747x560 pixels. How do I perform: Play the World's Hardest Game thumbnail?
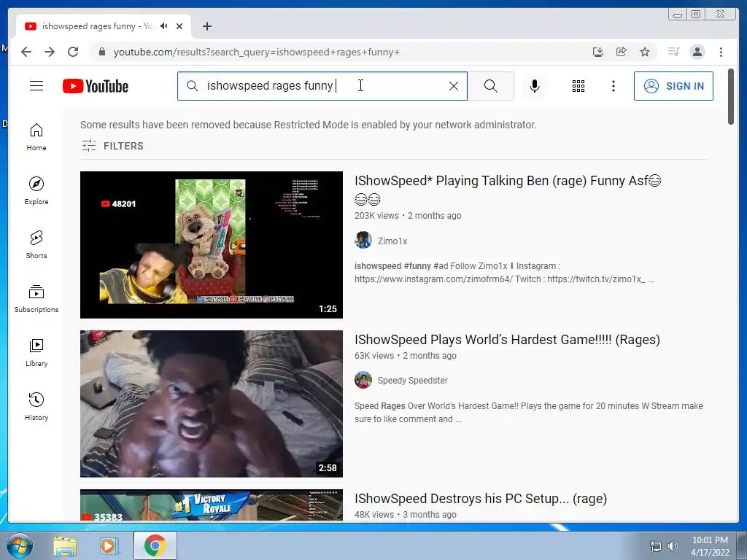tap(211, 404)
